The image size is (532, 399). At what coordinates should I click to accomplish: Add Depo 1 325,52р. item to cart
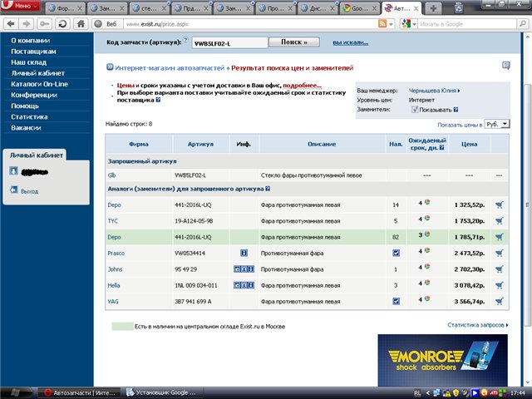click(x=499, y=205)
